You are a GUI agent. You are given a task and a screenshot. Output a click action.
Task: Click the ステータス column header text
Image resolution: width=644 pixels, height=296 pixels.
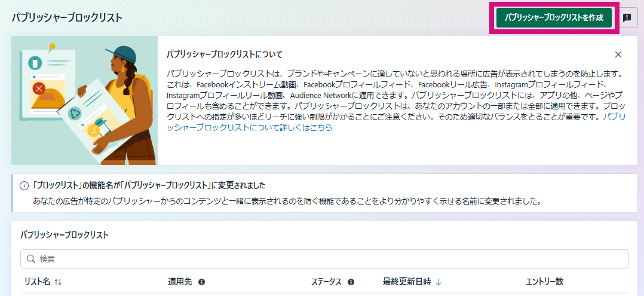[327, 282]
